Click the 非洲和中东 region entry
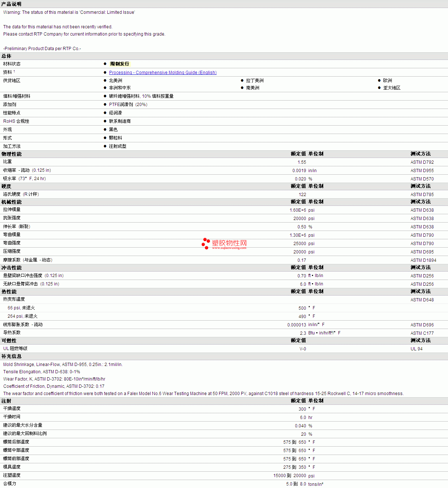448x488 pixels. click(120, 88)
